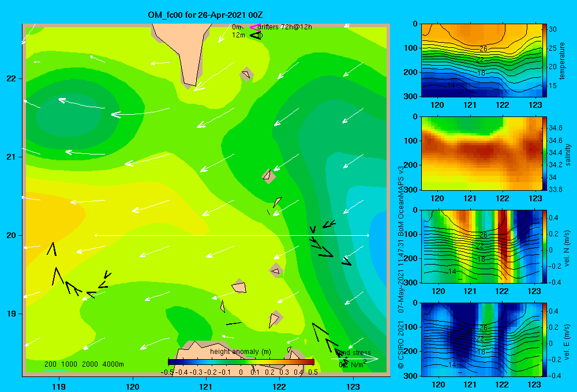Open the eastward velocity cross-section panel
The image size is (577, 392).
tap(482, 340)
